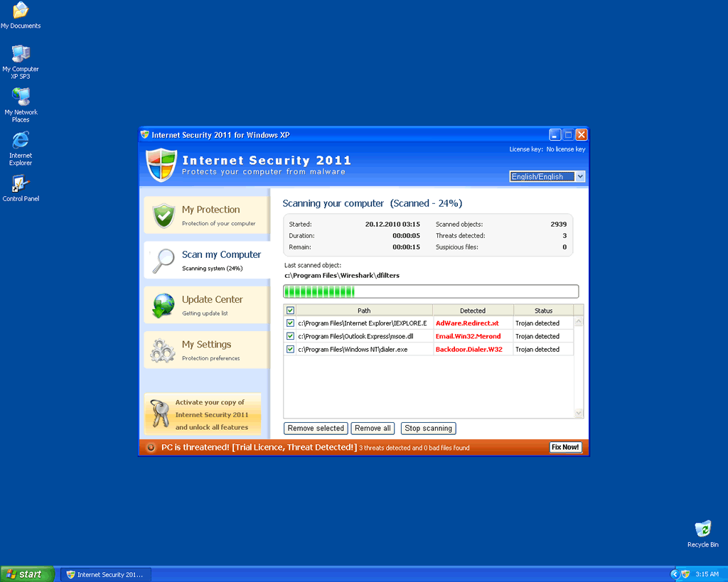Click the Internet Security 2011 shield logo
This screenshot has height=582, width=728.
[159, 163]
